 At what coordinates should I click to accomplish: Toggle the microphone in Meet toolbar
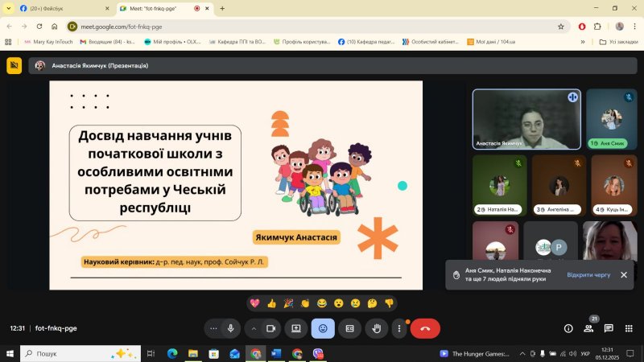pos(231,328)
